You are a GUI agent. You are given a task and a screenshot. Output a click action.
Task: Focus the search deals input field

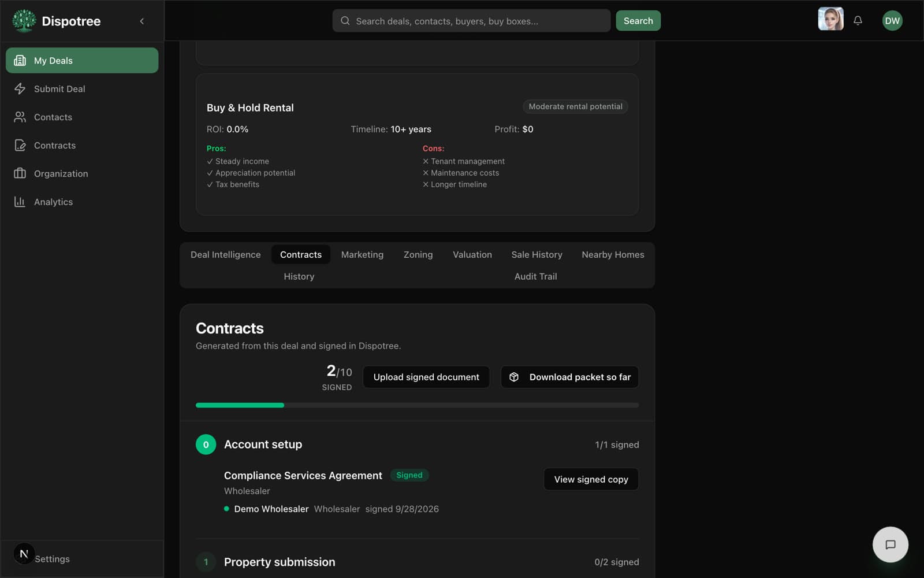[x=471, y=21]
